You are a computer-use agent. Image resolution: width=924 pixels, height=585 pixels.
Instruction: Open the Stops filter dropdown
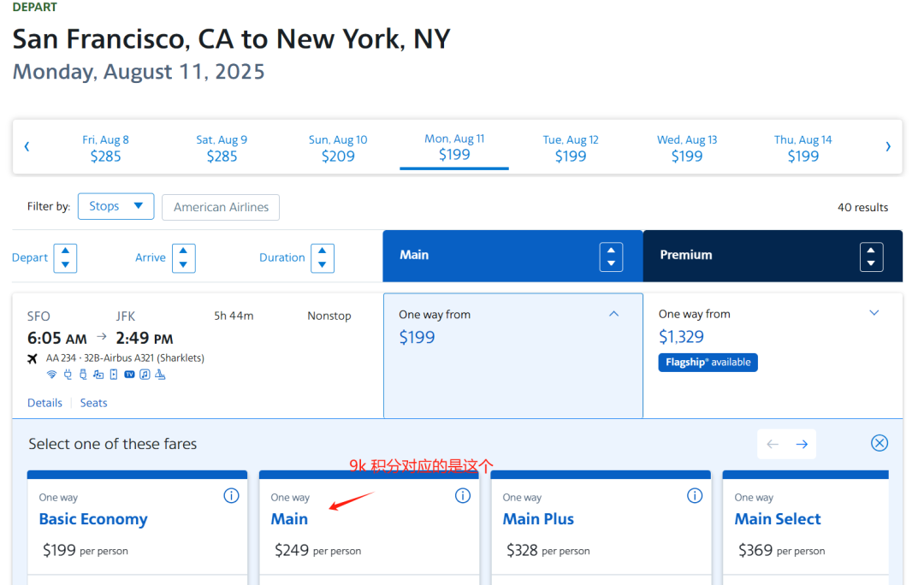click(x=115, y=206)
